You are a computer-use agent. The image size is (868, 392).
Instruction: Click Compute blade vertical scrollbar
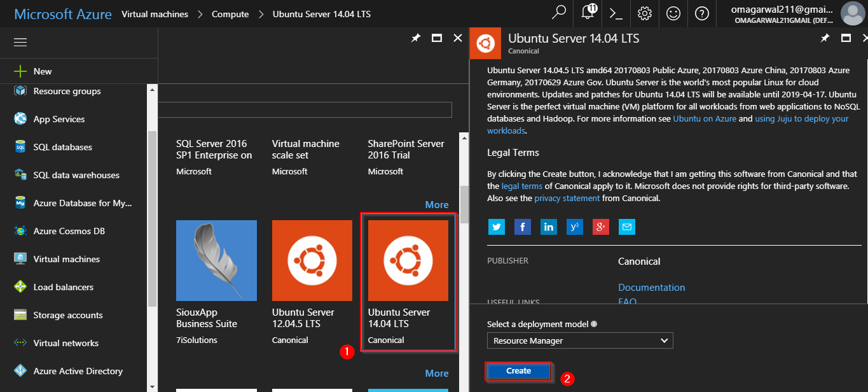point(464,204)
